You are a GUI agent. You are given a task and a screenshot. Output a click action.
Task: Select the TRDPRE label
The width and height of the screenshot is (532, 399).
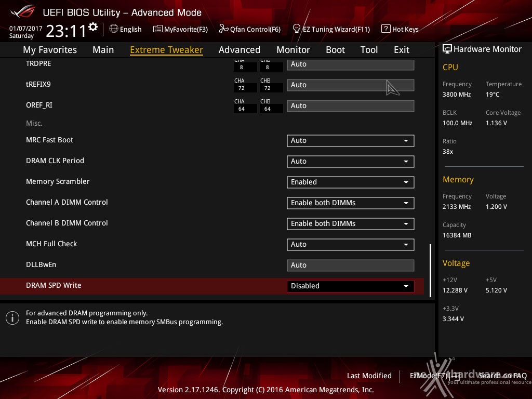click(38, 63)
